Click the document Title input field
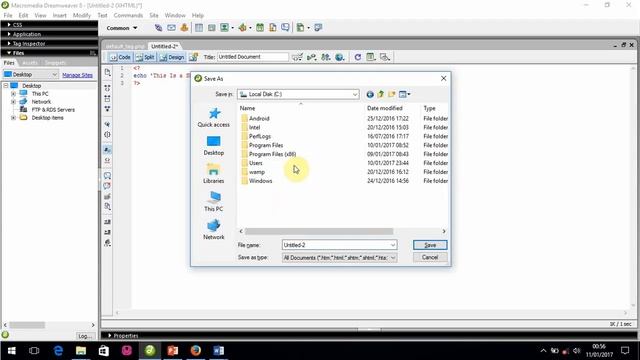 (253, 57)
